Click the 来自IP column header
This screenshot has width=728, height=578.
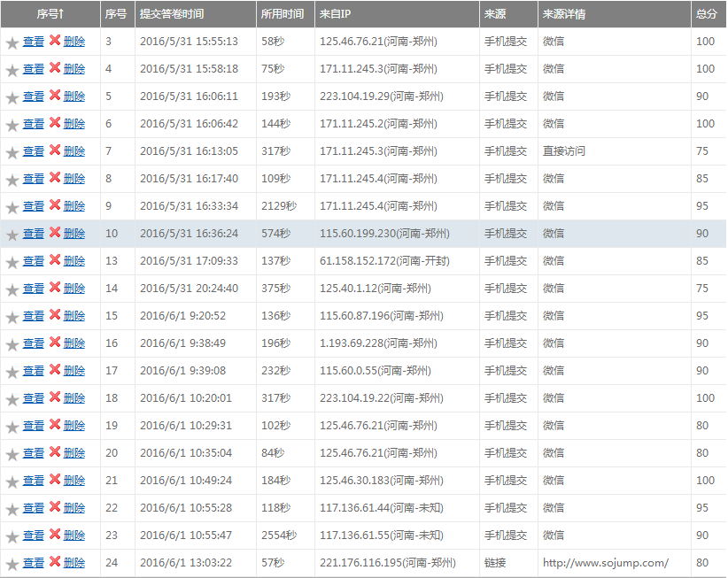[x=336, y=14]
